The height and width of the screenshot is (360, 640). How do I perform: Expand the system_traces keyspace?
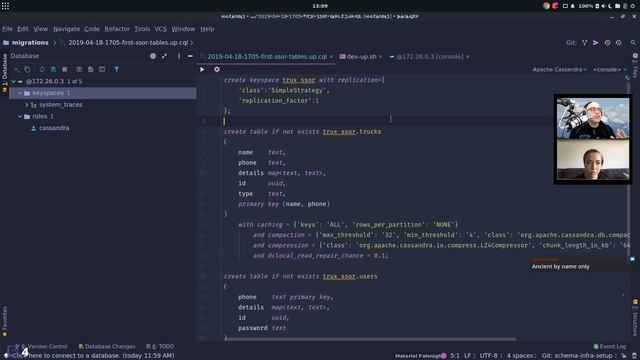tap(27, 105)
